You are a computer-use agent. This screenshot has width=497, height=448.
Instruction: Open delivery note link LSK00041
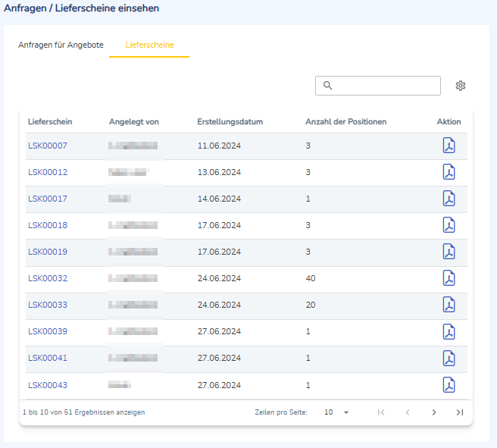[x=48, y=358]
